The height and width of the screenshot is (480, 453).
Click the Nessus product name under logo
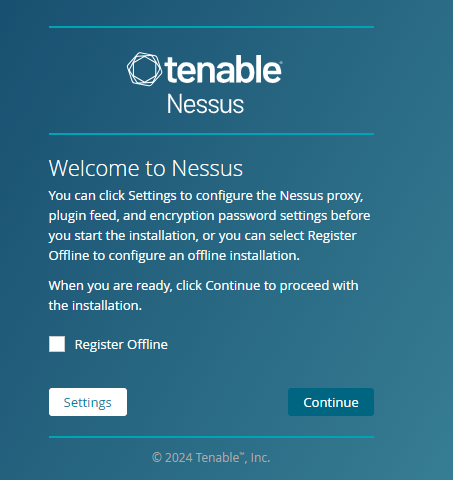(x=205, y=104)
